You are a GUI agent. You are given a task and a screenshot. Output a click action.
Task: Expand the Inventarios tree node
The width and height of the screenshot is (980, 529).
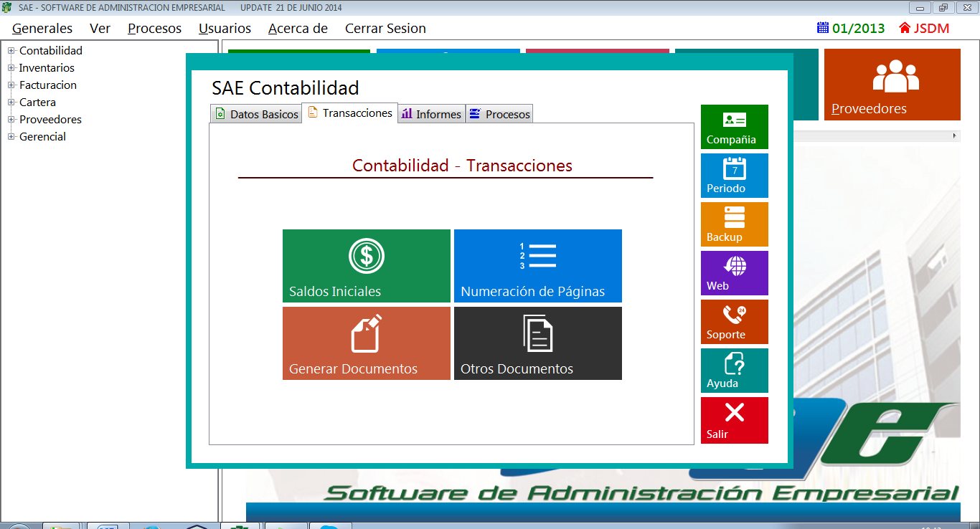coord(11,68)
